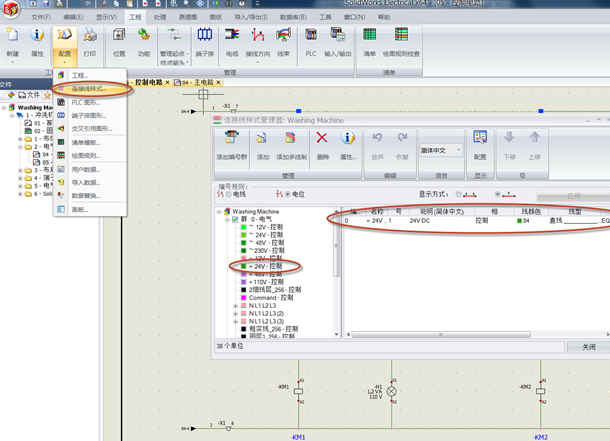Screen dimensions: 610x441
Task: Open the 电缆 cable manager
Action: [x=232, y=35]
